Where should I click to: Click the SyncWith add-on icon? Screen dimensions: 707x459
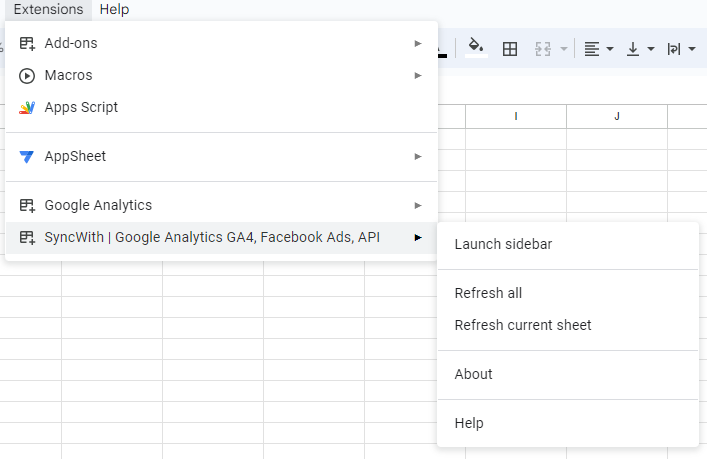click(27, 237)
